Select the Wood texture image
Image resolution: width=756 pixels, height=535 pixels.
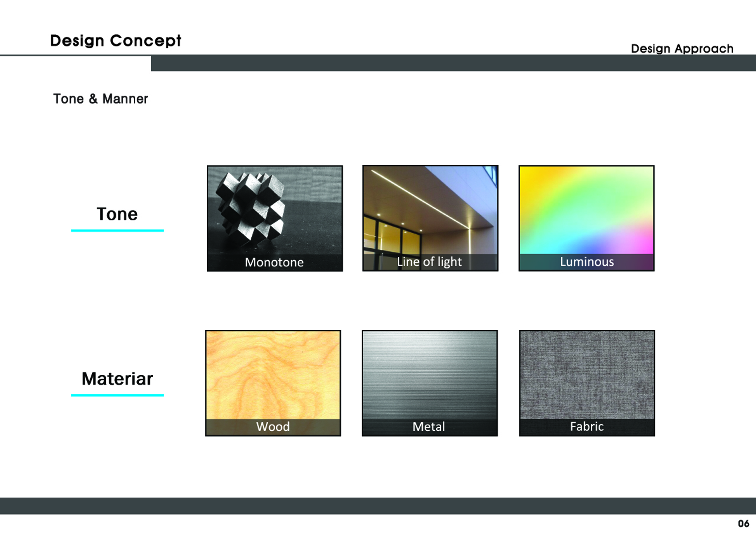273,383
